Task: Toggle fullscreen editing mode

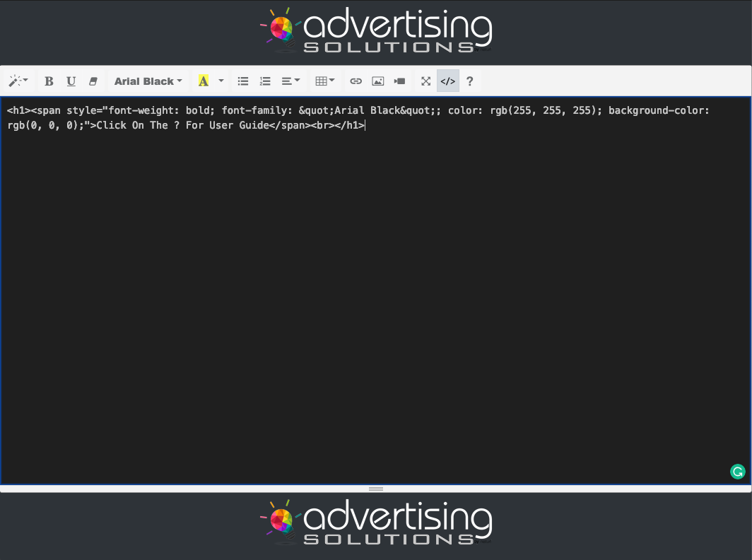Action: click(425, 81)
